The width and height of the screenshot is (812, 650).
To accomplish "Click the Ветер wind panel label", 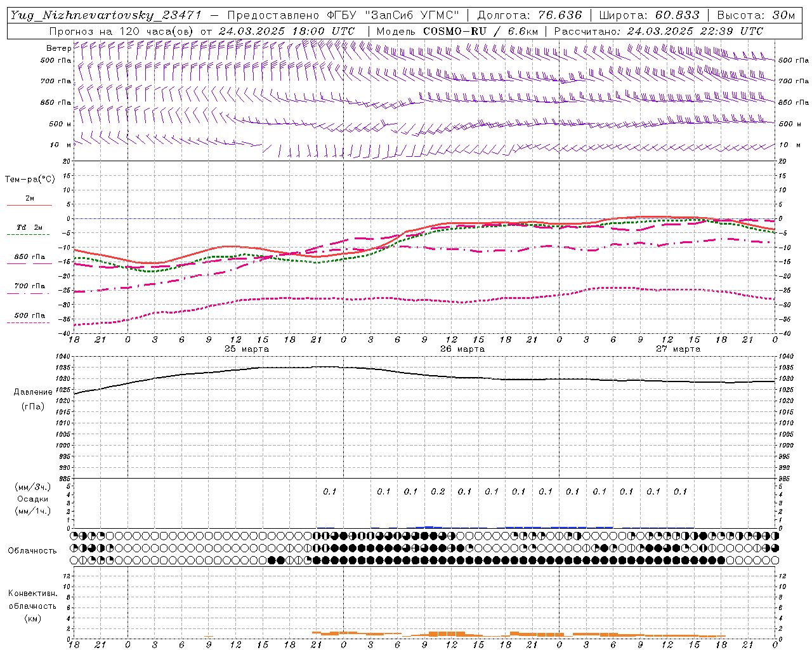I will [58, 48].
